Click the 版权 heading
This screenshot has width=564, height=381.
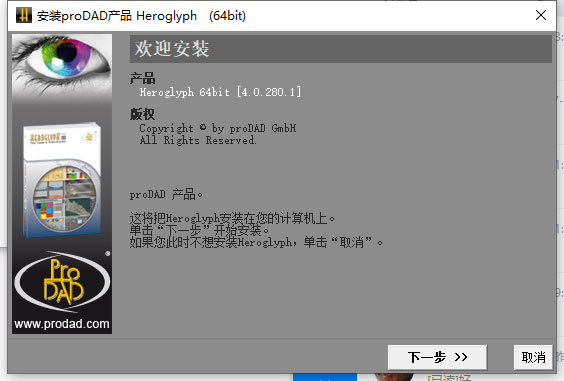142,114
